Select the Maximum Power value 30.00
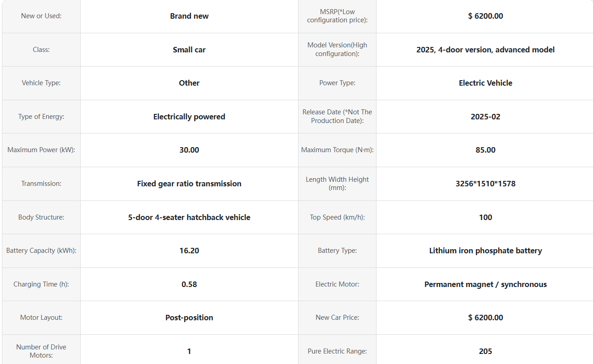593x364 pixels. coord(189,150)
